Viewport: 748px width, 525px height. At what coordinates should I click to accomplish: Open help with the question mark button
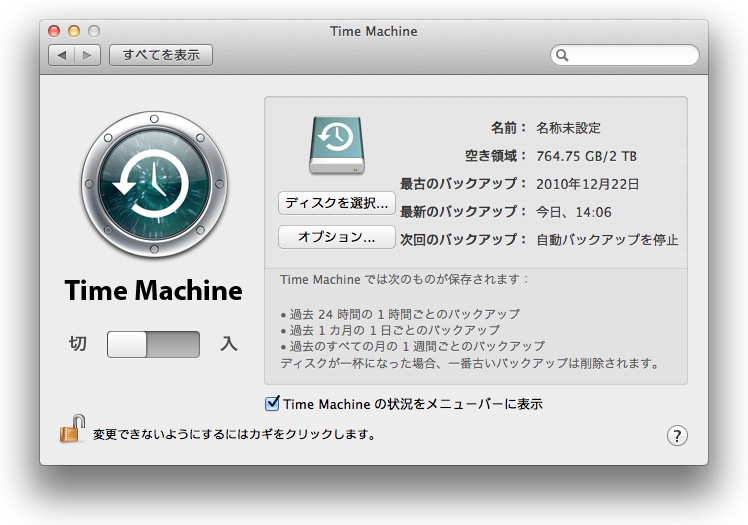[677, 435]
